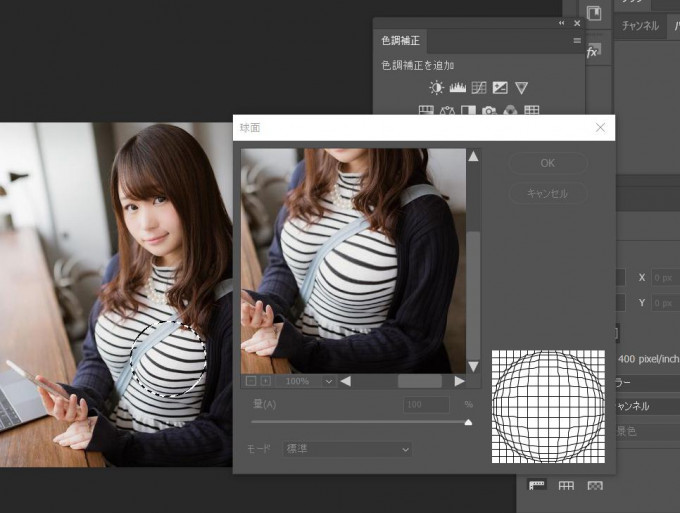Screen dimensions: 680x513
Task: Add a Brightness/Contrast adjustment
Action: 437,88
